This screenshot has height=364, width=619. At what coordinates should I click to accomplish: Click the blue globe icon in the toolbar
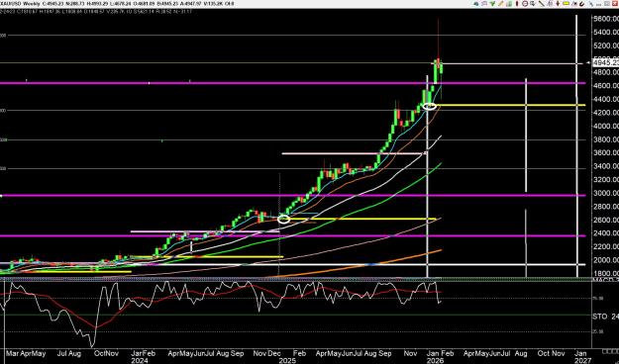[x=476, y=4]
